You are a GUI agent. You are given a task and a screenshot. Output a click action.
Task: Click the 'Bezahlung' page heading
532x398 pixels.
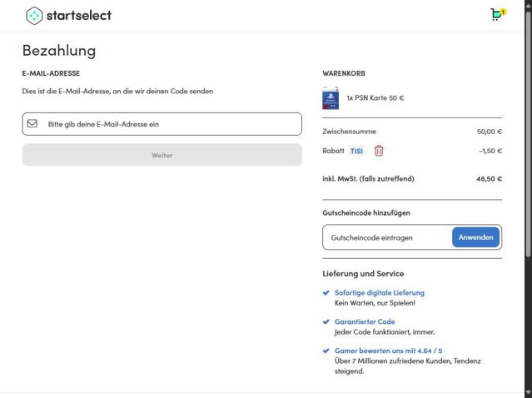tap(59, 51)
